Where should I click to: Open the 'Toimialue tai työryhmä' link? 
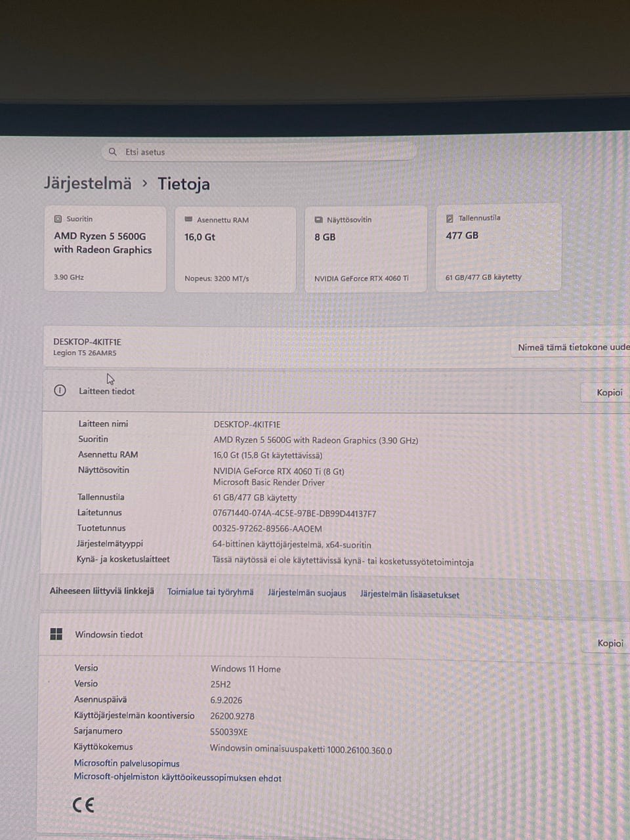point(210,592)
